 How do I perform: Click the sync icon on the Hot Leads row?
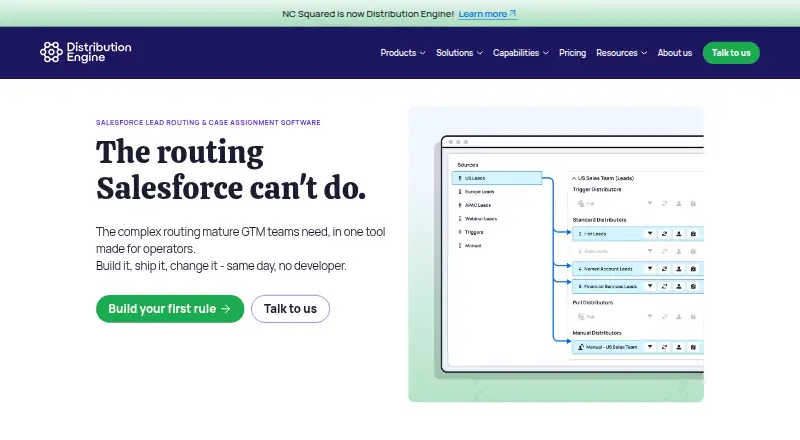(x=664, y=233)
